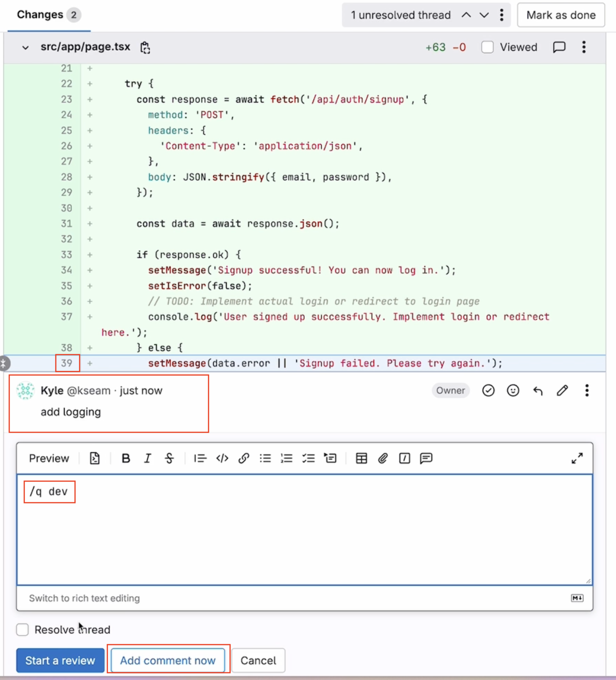Insert a blockquote in comment editor
This screenshot has width=616, height=680.
200,458
